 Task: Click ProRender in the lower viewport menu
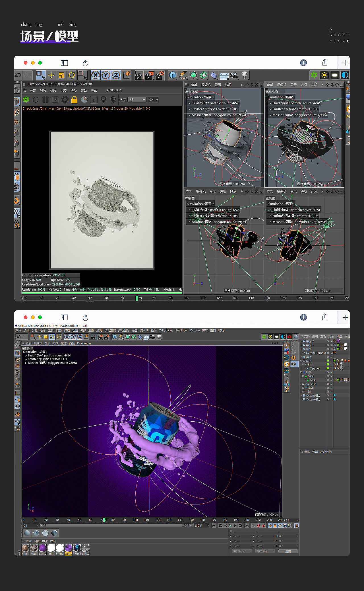click(x=84, y=343)
